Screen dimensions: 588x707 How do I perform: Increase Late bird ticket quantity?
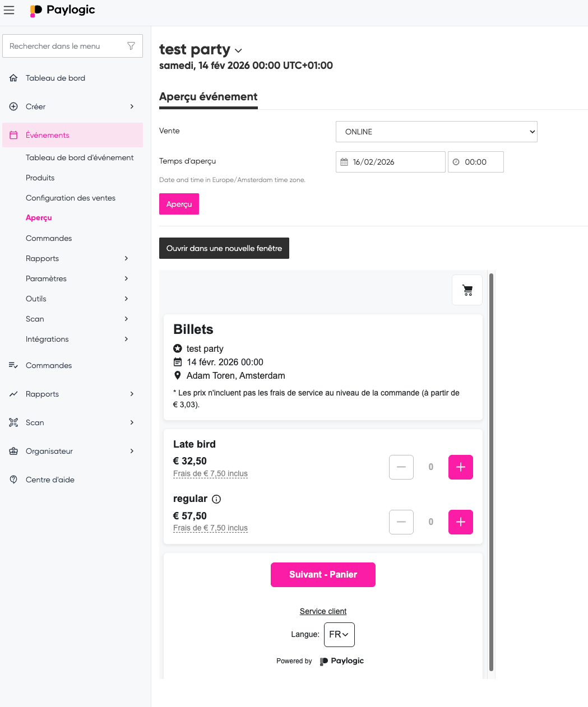click(460, 467)
